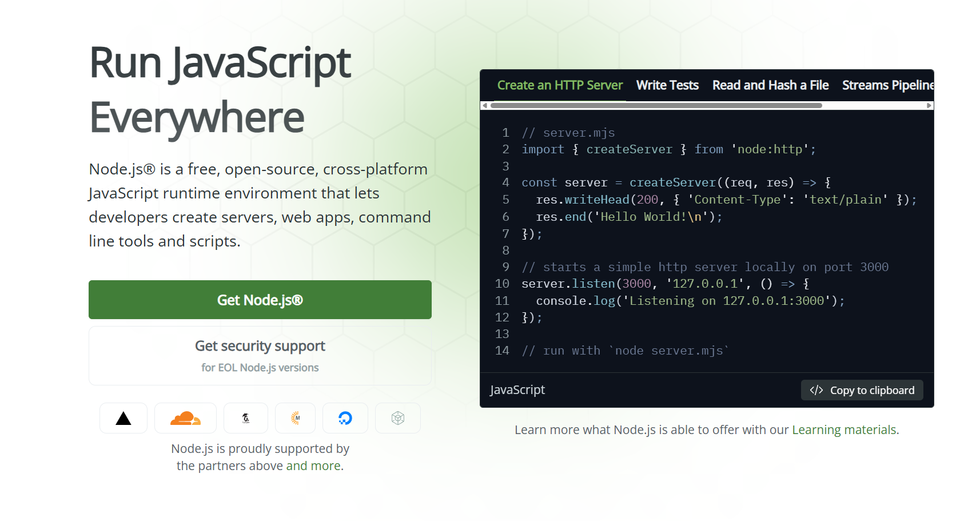The image size is (980, 521).
Task: Click the Get Node.js® green button
Action: 260,300
